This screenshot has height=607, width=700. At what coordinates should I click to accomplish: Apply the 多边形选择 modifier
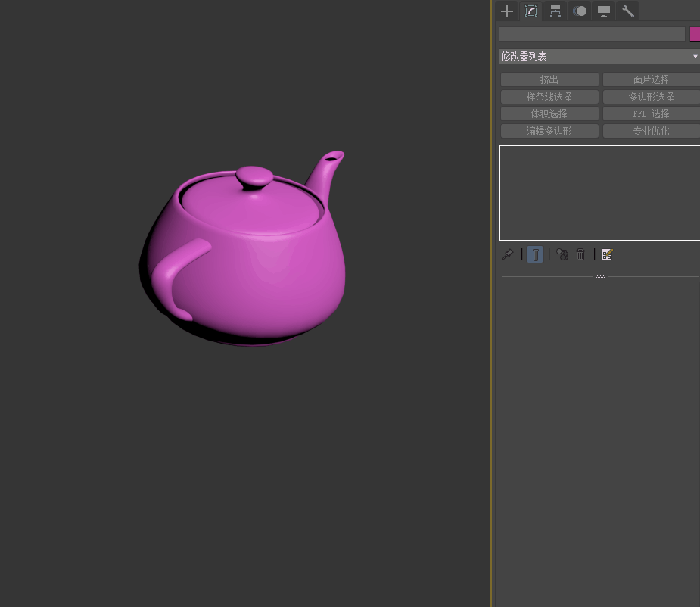point(651,97)
